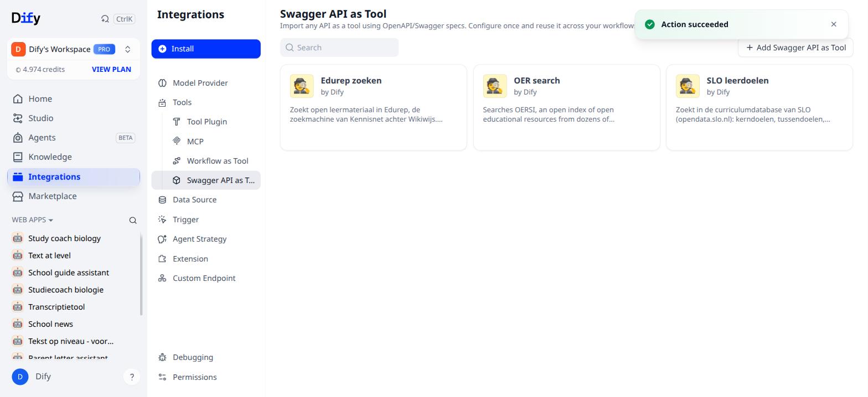Open Text at level app
The height and width of the screenshot is (397, 868).
tap(49, 255)
